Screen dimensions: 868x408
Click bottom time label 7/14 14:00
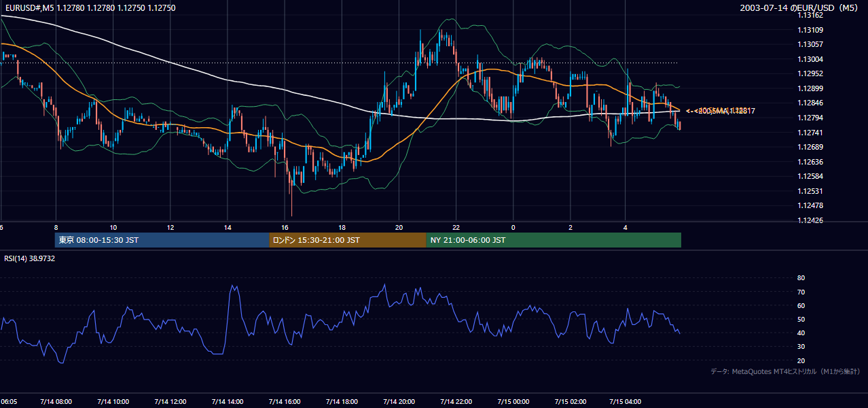click(x=228, y=401)
